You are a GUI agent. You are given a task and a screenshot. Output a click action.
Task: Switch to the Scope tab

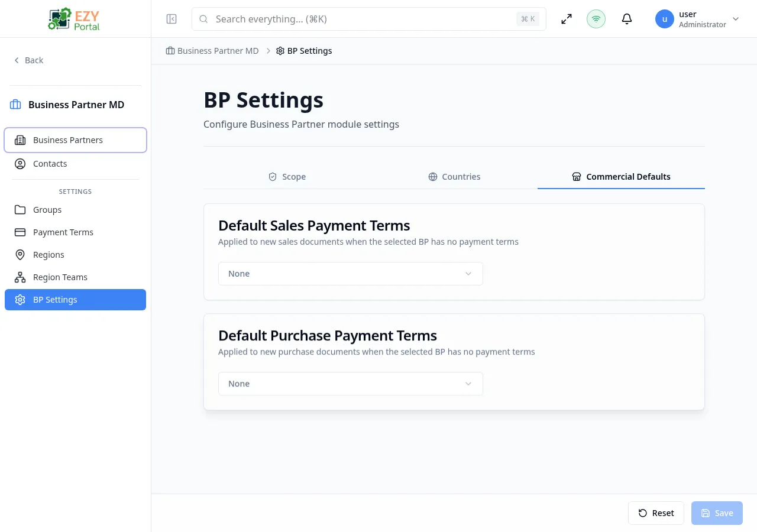click(x=287, y=176)
